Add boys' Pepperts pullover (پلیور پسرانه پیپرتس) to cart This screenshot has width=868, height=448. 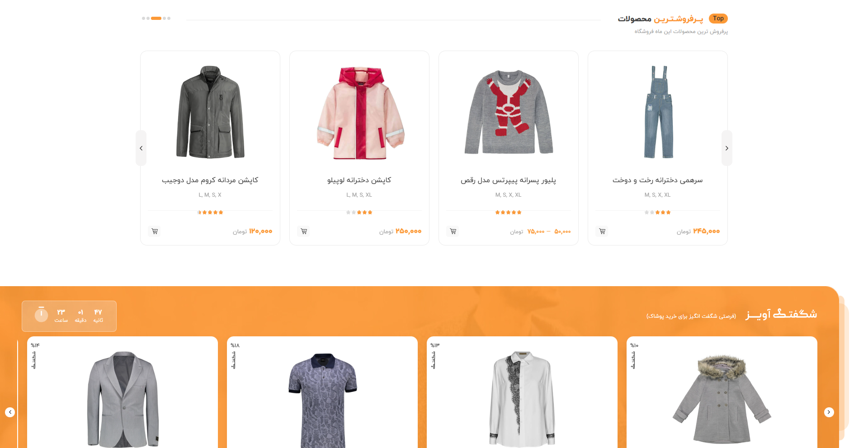pos(453,231)
